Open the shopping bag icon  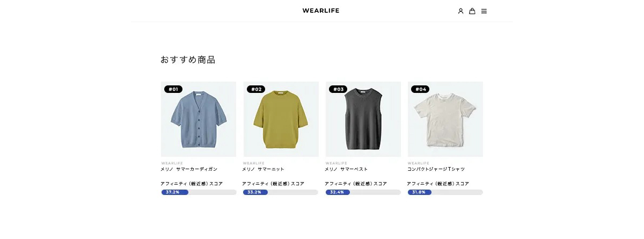(472, 11)
